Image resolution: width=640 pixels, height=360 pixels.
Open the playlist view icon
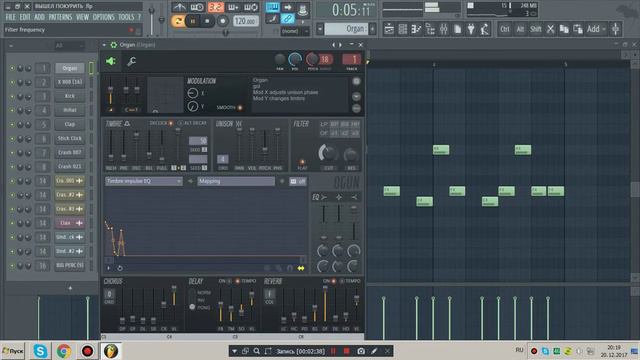pos(389,29)
